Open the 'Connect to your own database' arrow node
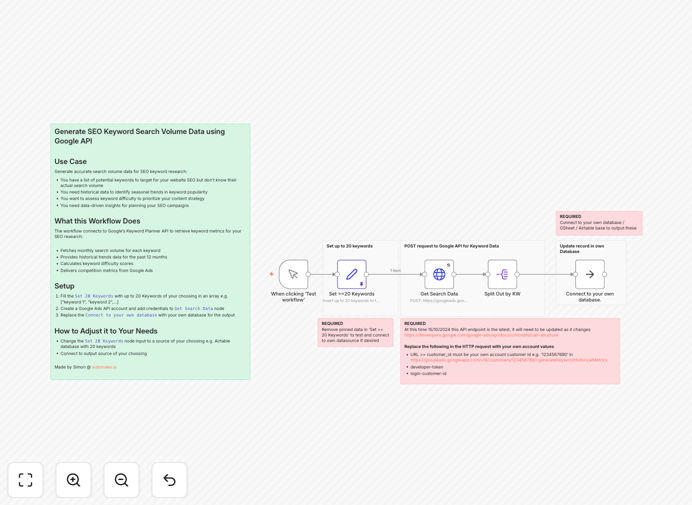This screenshot has height=505, width=692. (x=590, y=274)
